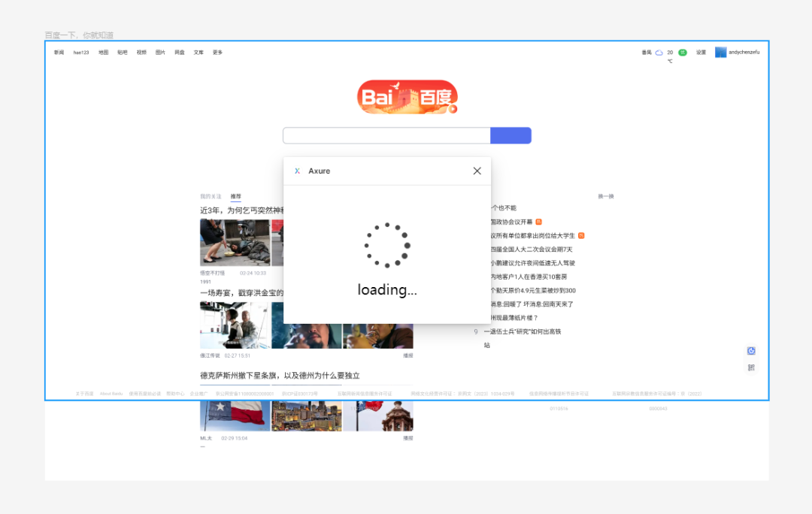Click the 播报 button beside ML太

[408, 438]
